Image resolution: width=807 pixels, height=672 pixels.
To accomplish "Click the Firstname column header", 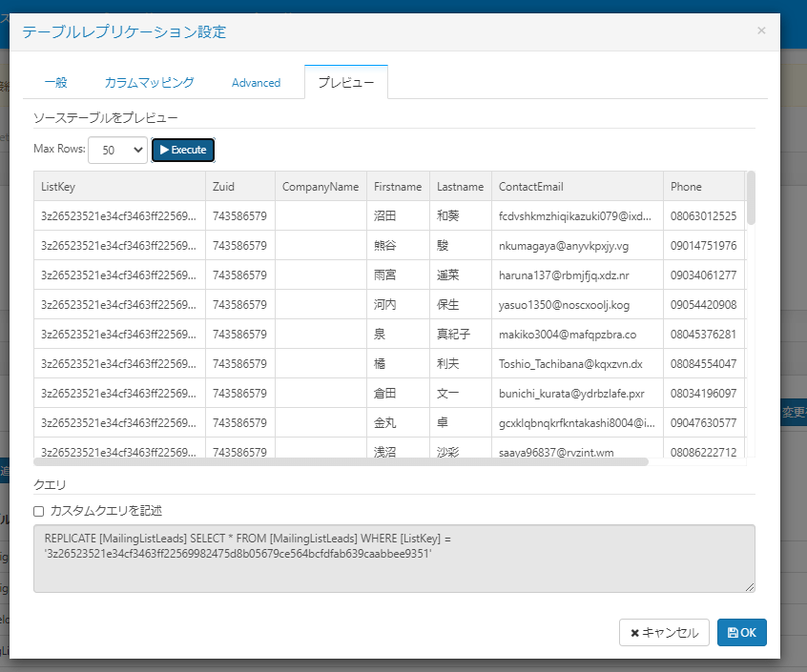I will click(x=398, y=187).
